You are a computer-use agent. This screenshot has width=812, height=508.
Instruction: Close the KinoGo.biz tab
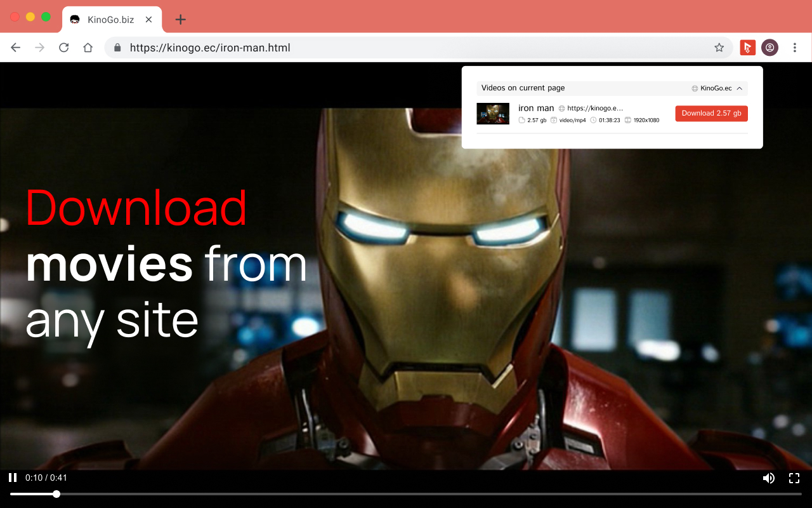point(148,20)
